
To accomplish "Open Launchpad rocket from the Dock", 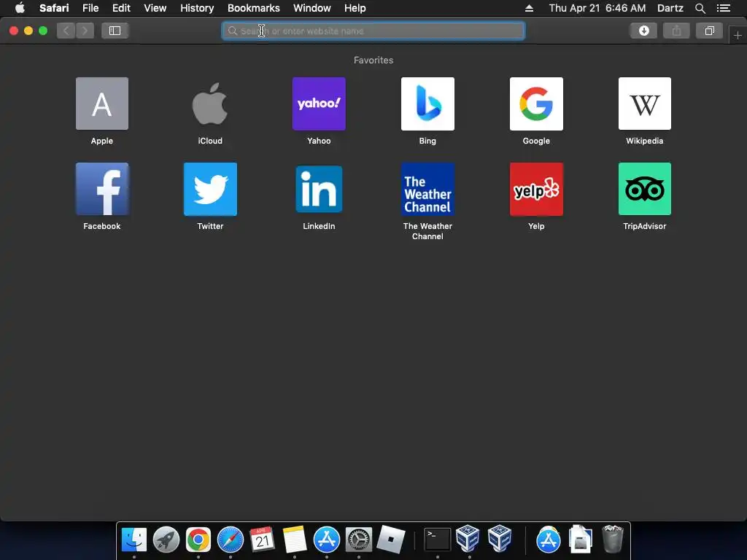I will pyautogui.click(x=166, y=540).
